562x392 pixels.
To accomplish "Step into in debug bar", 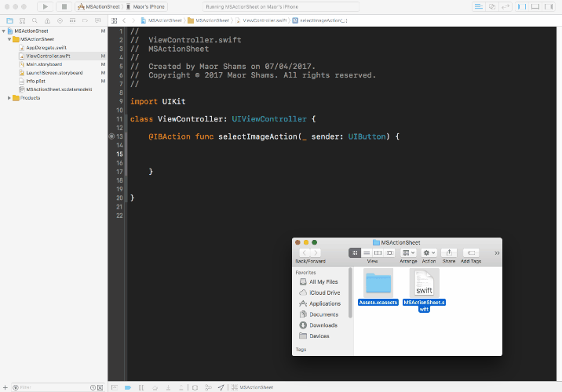I will point(168,387).
